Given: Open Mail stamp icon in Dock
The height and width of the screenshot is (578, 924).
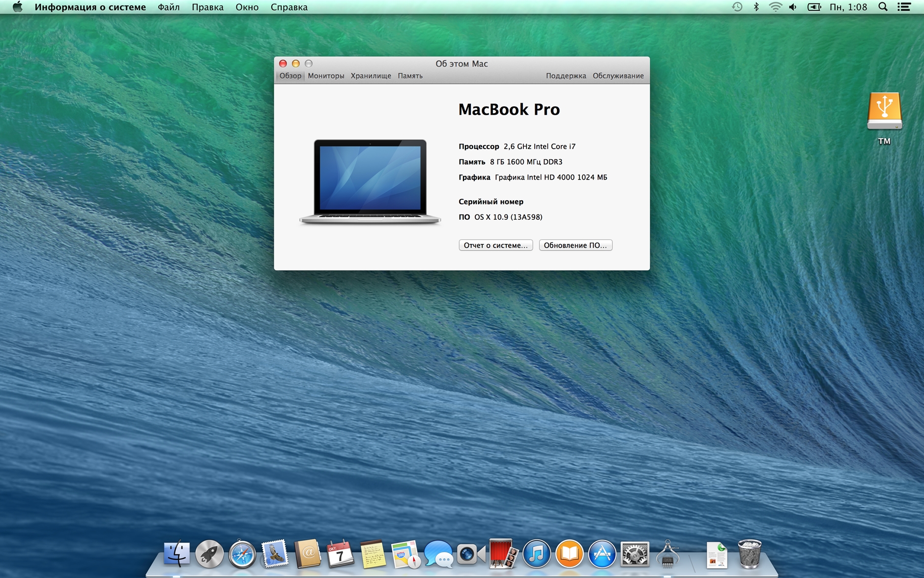Looking at the screenshot, I should pos(275,554).
